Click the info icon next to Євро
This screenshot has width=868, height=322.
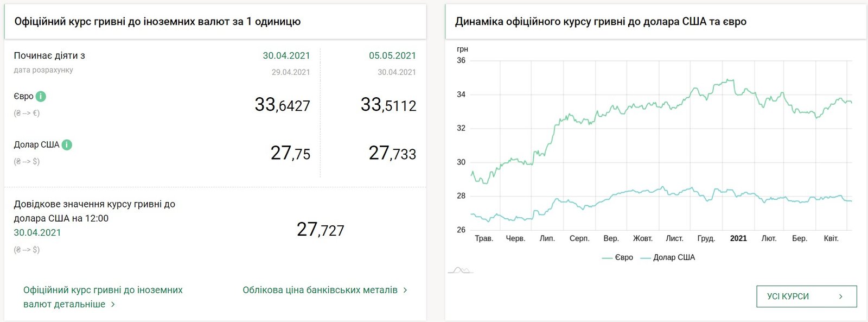[40, 96]
